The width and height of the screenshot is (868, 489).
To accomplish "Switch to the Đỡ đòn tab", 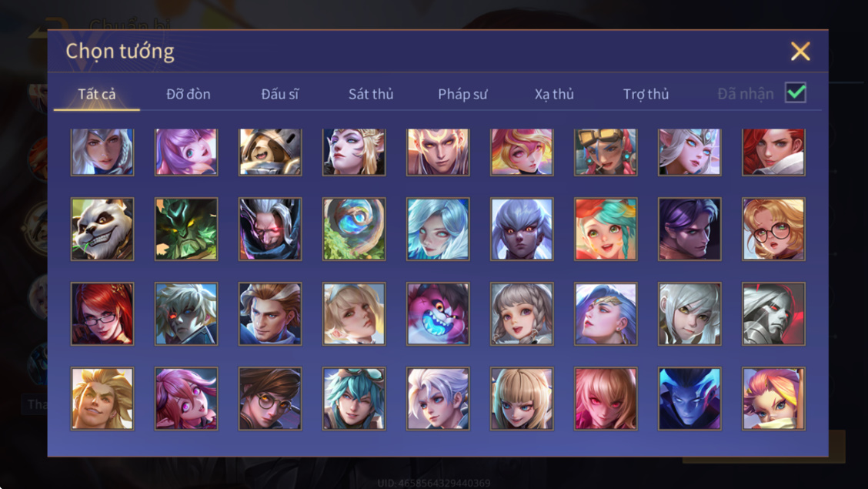I will click(x=189, y=94).
